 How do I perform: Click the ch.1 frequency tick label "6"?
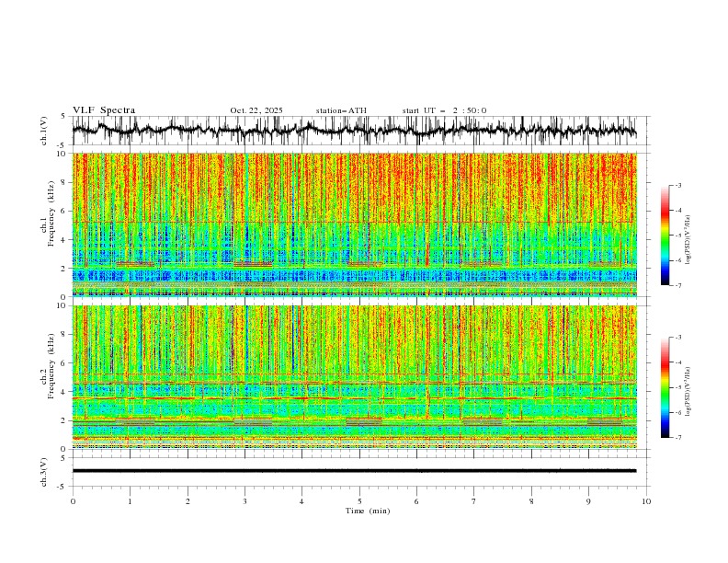(x=63, y=211)
